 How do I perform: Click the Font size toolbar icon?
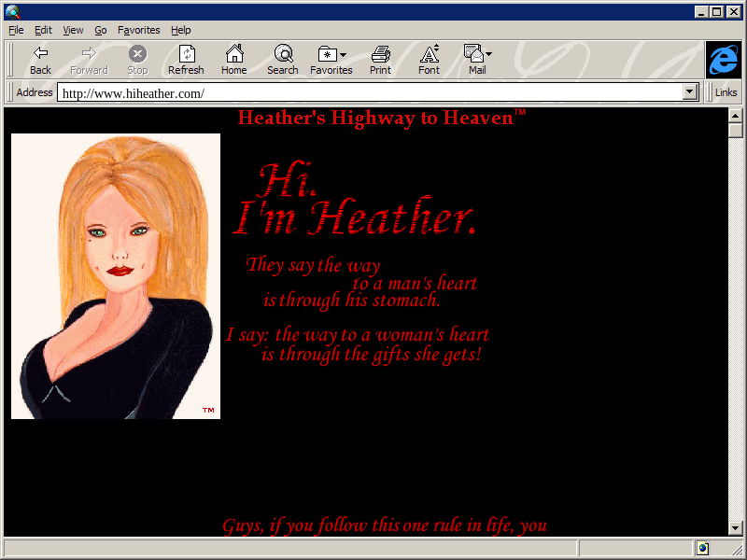(x=429, y=54)
